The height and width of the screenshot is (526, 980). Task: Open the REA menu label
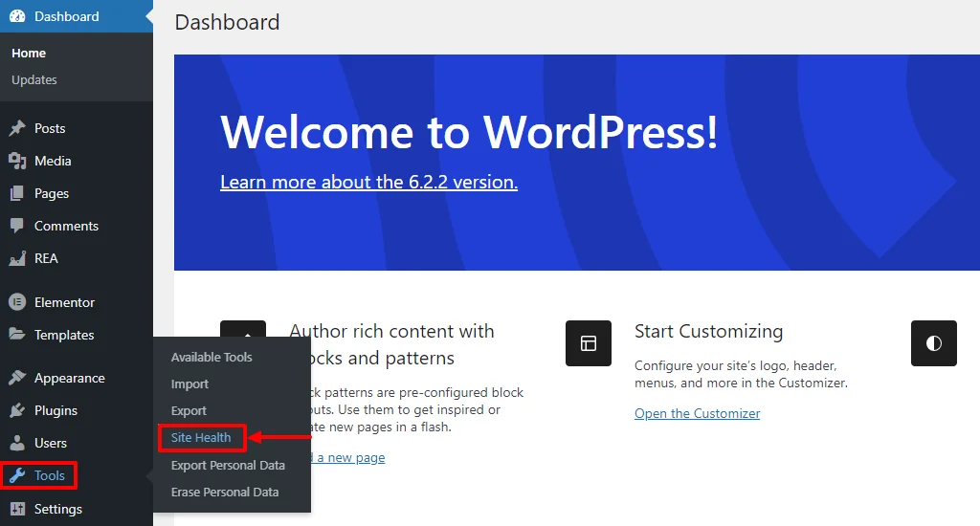[x=46, y=258]
